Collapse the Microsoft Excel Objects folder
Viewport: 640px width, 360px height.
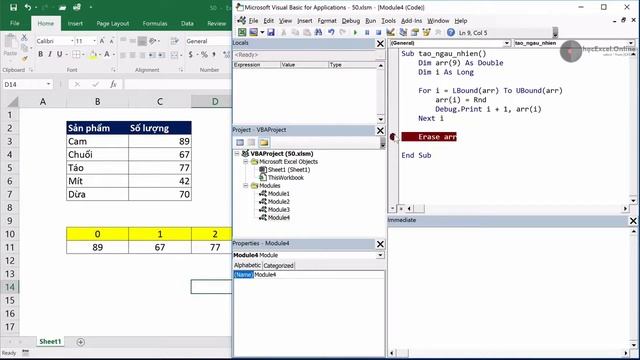(246, 162)
